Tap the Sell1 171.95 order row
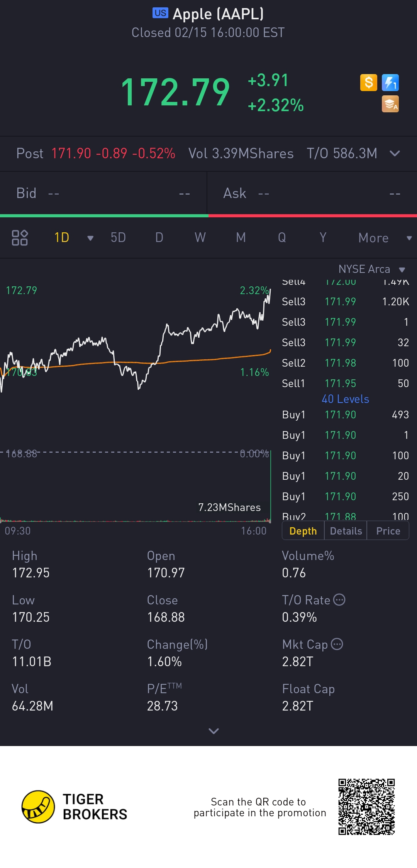The height and width of the screenshot is (868, 417). (345, 383)
